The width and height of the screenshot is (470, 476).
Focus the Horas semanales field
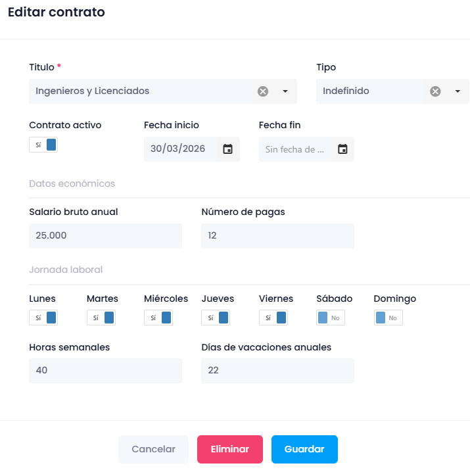[106, 371]
